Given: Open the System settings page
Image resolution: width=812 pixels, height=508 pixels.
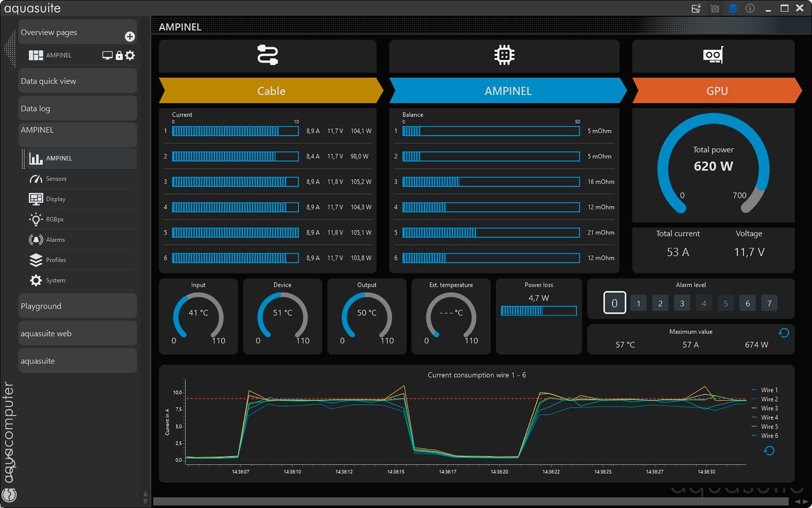Looking at the screenshot, I should point(55,280).
